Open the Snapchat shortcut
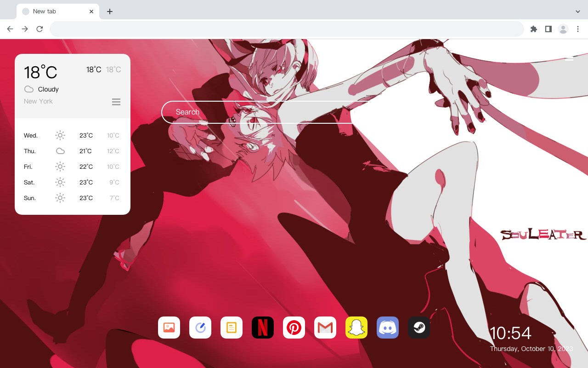This screenshot has width=588, height=368. 356,328
